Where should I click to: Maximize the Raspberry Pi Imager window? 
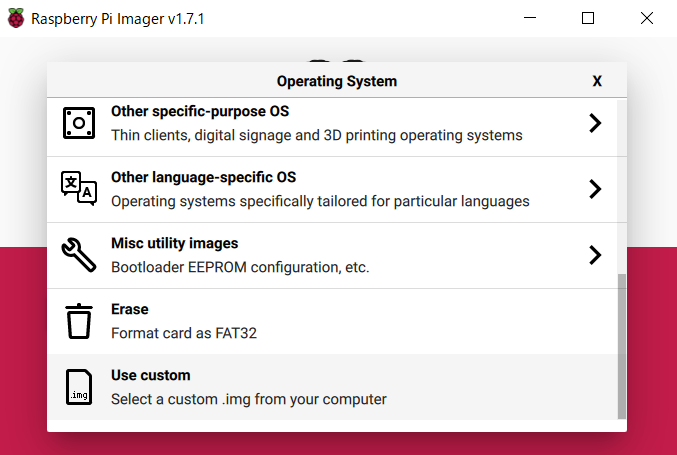[588, 18]
